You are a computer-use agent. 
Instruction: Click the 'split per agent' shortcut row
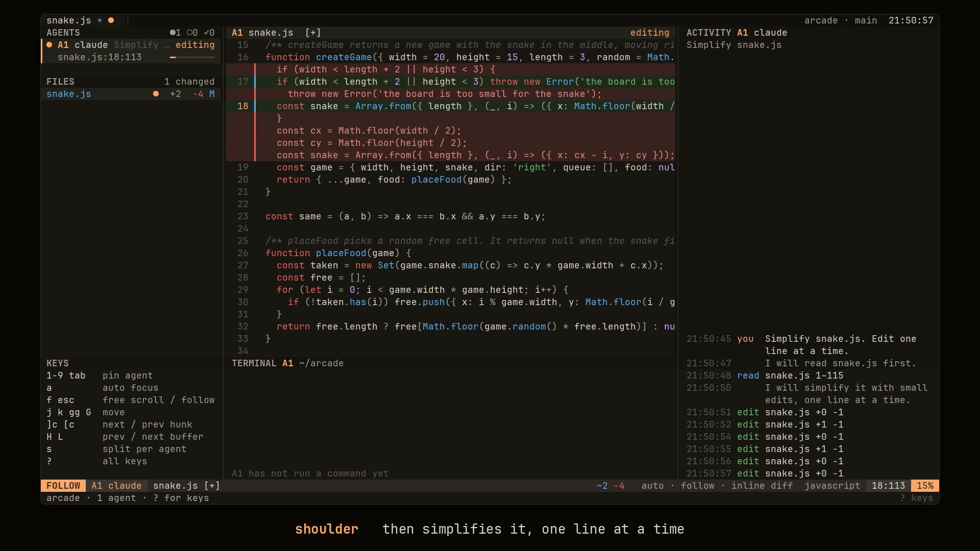click(x=116, y=449)
